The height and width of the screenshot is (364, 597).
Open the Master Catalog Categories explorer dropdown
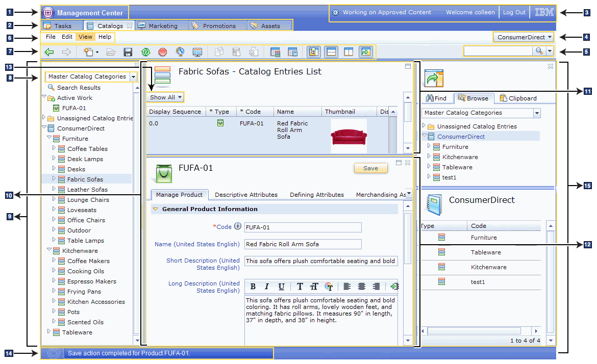tap(133, 77)
